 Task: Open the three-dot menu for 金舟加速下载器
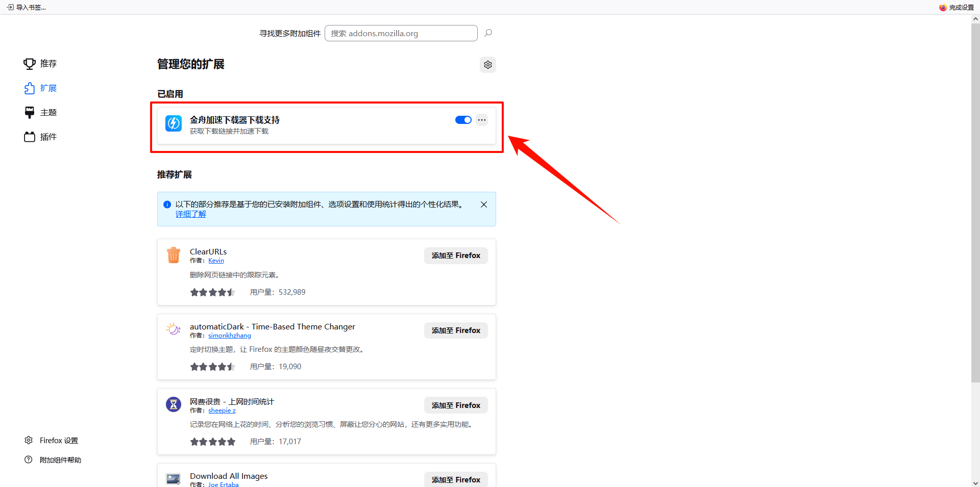coord(481,120)
